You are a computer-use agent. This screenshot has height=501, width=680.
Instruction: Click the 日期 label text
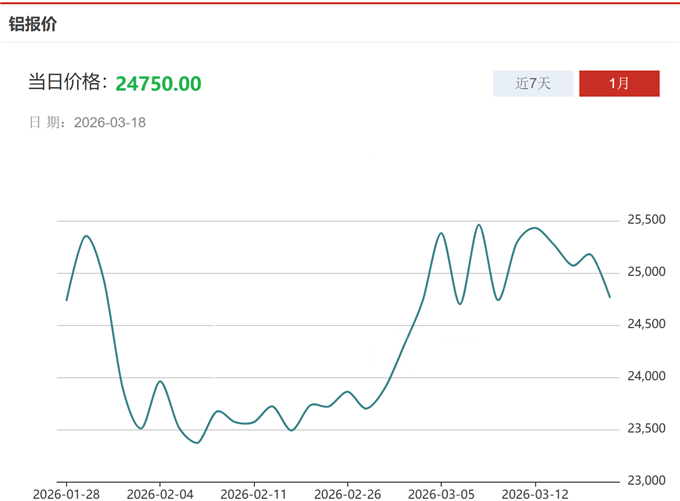[47, 122]
